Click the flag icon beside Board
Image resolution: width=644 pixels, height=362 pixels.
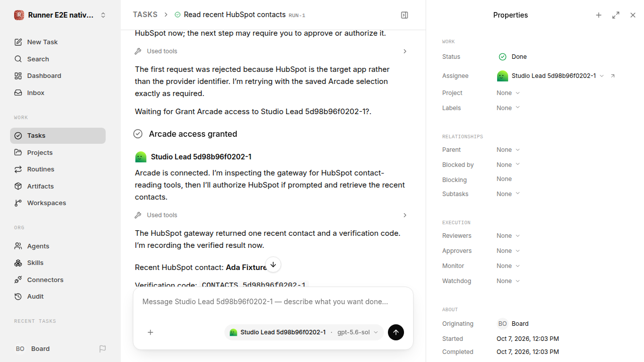103,349
